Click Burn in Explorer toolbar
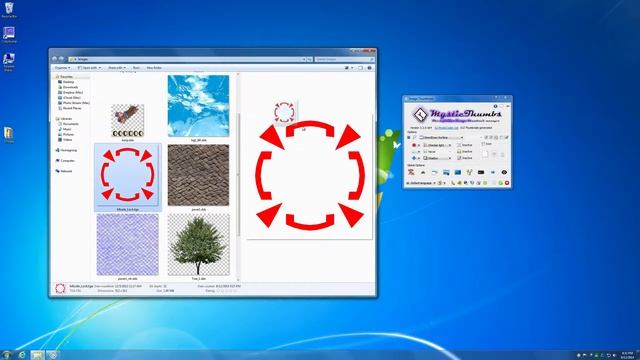Screen dimensions: 640x360 pyautogui.click(x=136, y=68)
